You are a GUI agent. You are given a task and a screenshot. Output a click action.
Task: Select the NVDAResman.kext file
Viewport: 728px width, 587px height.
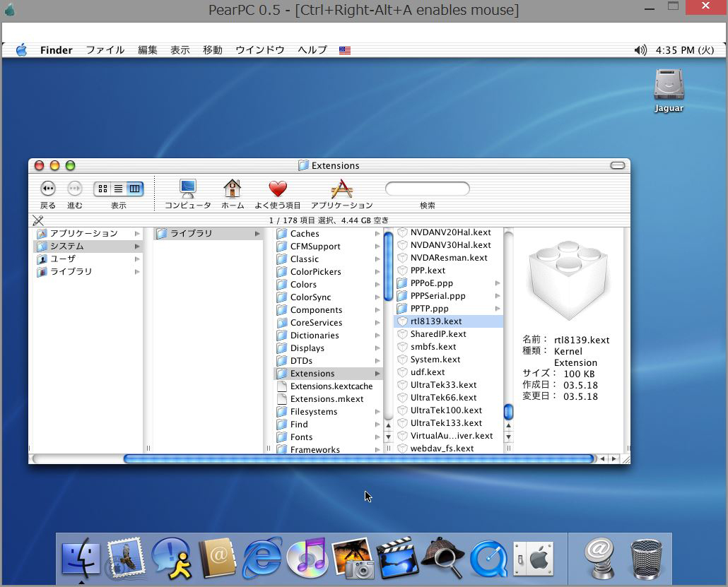click(449, 258)
